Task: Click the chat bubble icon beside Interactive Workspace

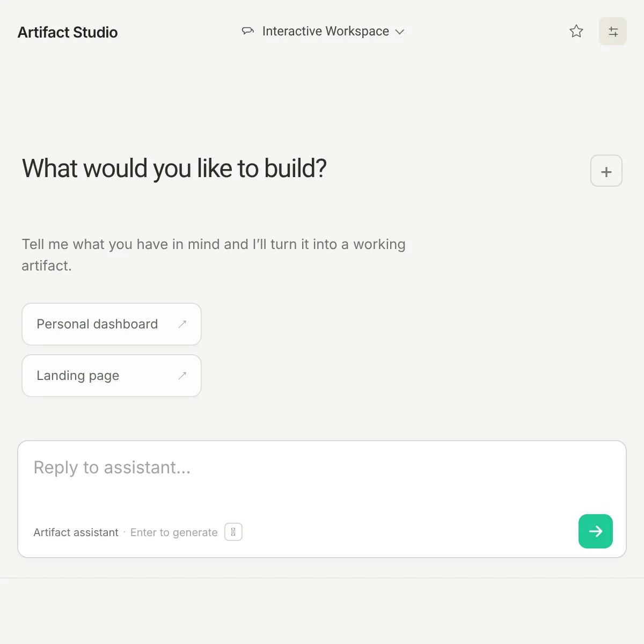Action: [247, 31]
